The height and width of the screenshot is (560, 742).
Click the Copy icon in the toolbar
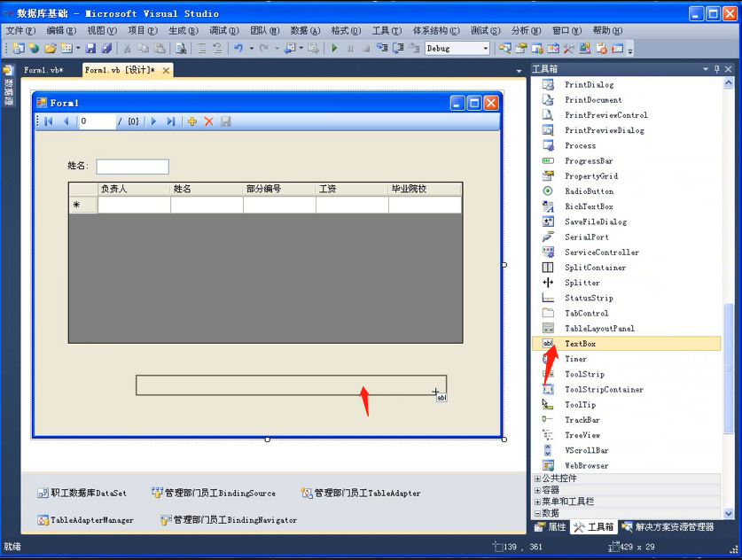[x=144, y=48]
